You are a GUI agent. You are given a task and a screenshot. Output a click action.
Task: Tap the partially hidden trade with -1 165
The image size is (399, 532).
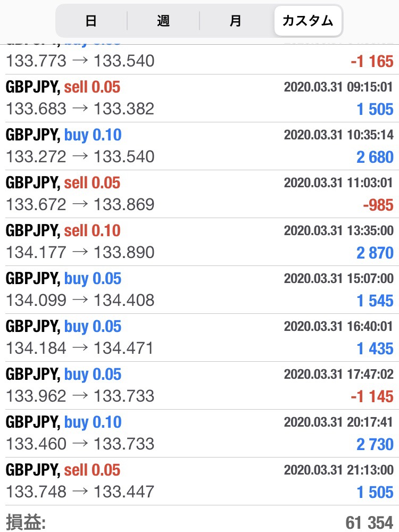(x=199, y=60)
